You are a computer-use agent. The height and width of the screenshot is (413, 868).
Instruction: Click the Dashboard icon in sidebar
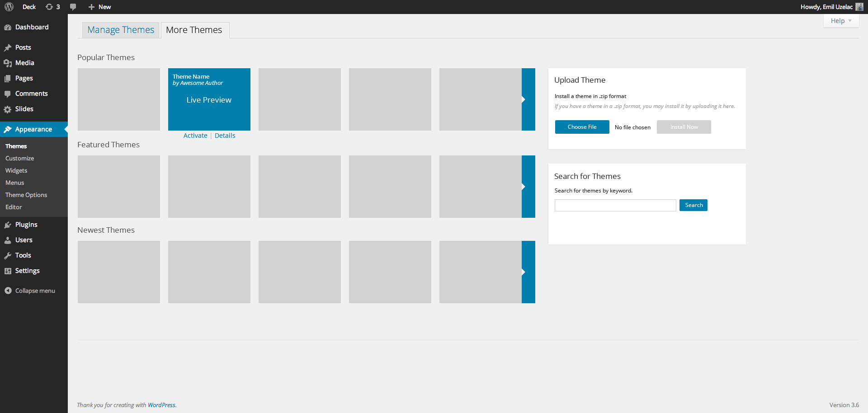point(8,28)
